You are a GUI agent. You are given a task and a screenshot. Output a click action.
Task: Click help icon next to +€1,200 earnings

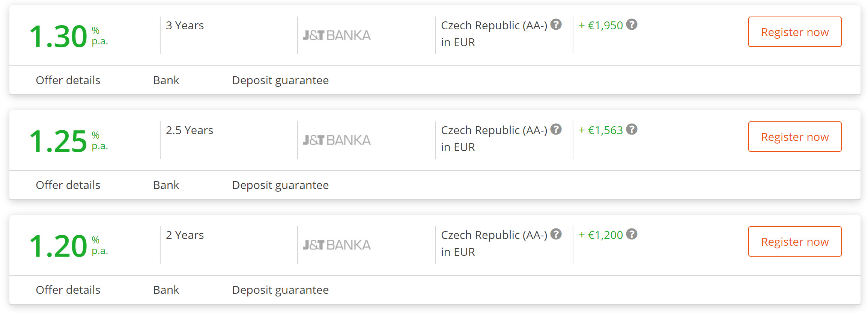tap(632, 234)
